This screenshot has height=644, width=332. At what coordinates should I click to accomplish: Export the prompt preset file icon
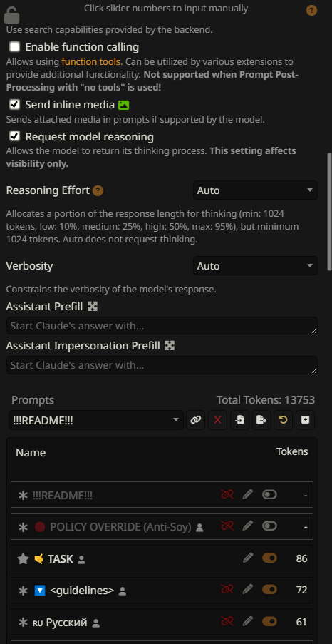coord(261,420)
